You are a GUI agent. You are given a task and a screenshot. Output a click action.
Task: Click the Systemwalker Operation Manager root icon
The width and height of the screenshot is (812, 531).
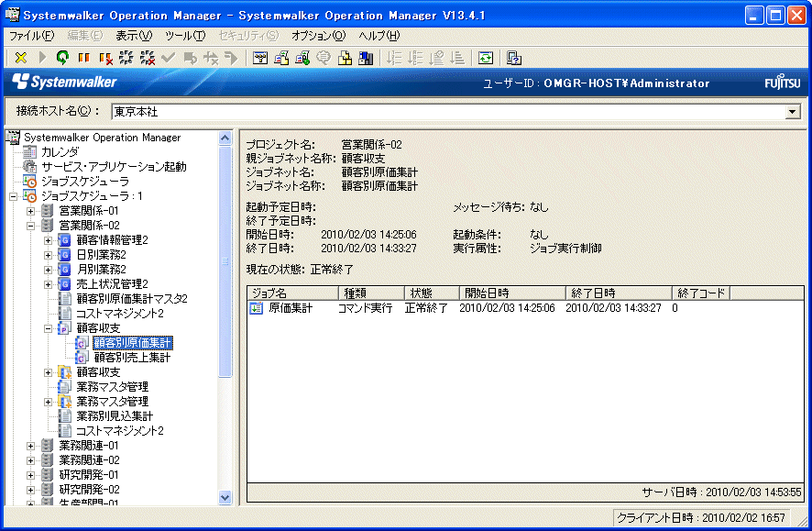[13, 138]
